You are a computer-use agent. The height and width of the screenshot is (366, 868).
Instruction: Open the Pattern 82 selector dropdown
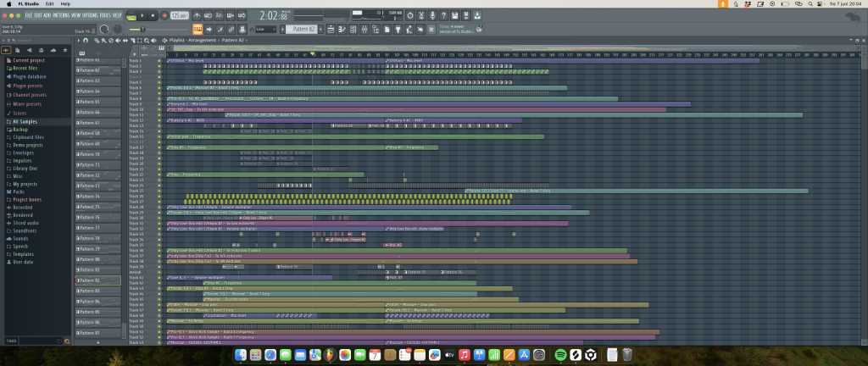tap(301, 30)
